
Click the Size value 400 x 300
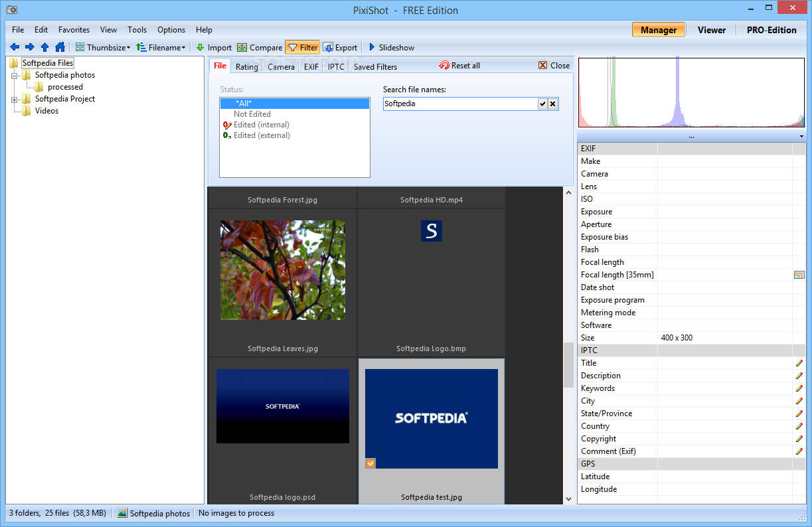(677, 338)
